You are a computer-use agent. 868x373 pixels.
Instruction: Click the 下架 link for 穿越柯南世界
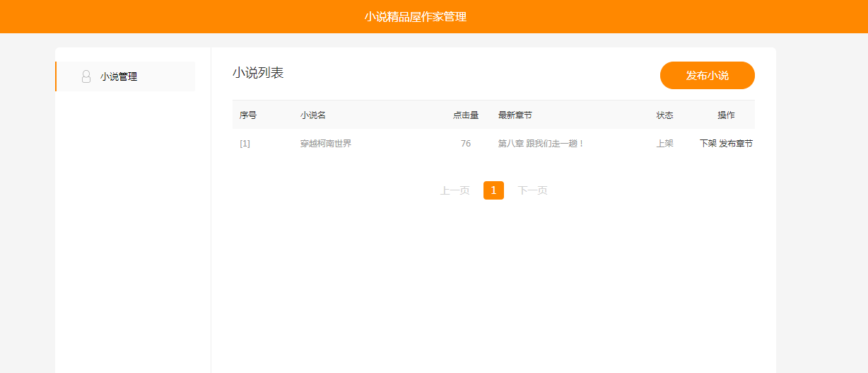click(708, 143)
